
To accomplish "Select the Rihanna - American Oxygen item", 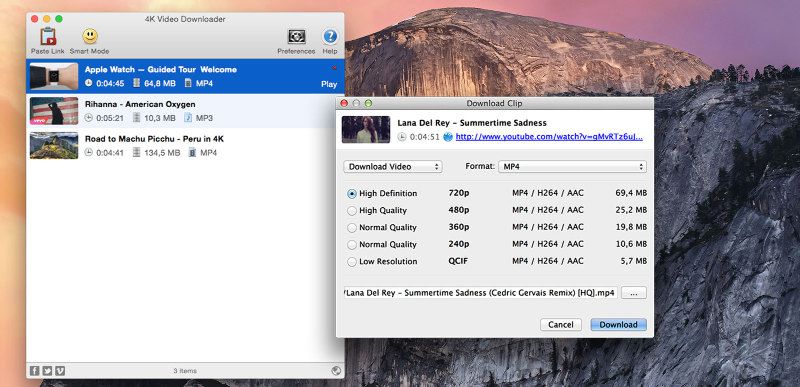I will (x=185, y=111).
